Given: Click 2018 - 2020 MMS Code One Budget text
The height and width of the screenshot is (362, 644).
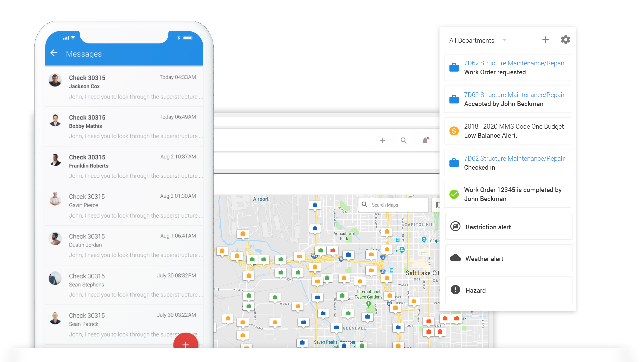Looking at the screenshot, I should point(514,126).
